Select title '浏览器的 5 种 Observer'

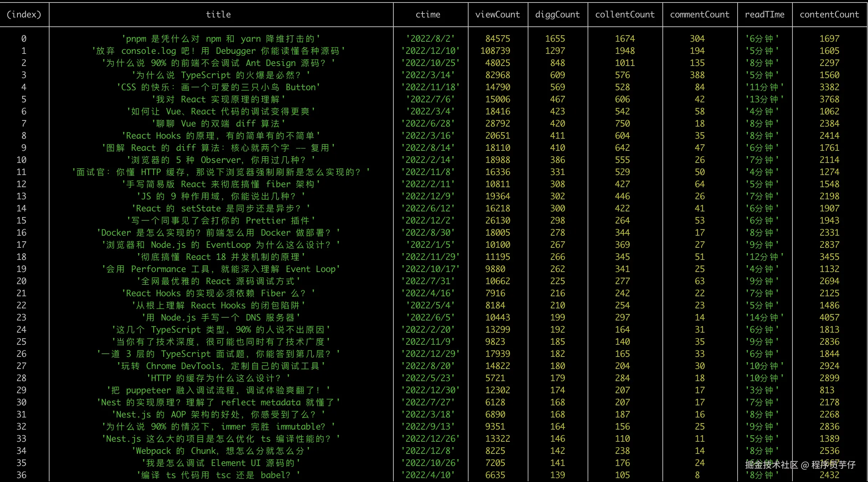click(x=221, y=160)
